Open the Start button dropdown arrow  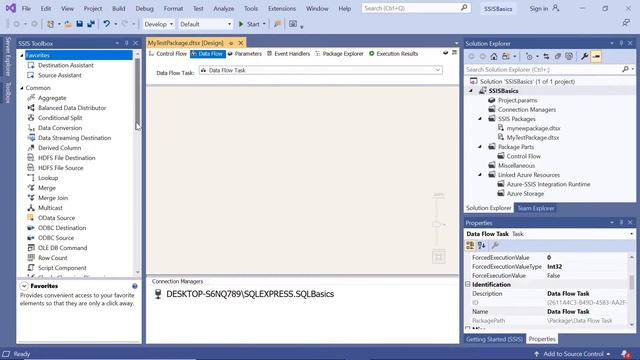(x=264, y=24)
